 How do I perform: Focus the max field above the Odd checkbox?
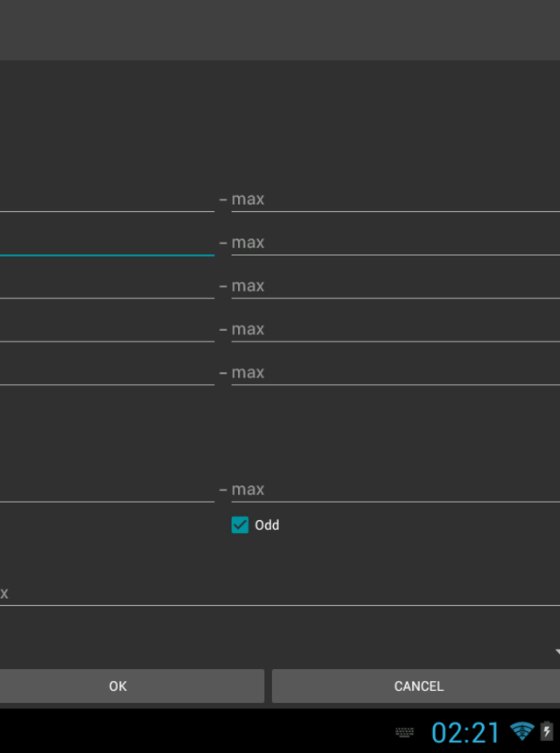[395, 489]
